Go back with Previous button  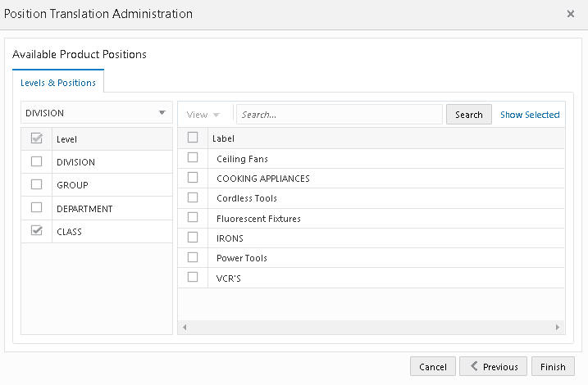click(492, 367)
